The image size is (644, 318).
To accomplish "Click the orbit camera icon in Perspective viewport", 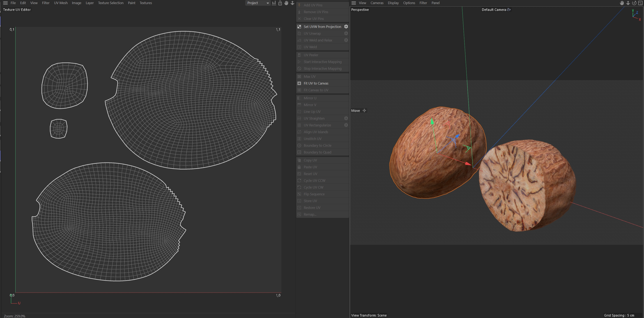I will [634, 3].
